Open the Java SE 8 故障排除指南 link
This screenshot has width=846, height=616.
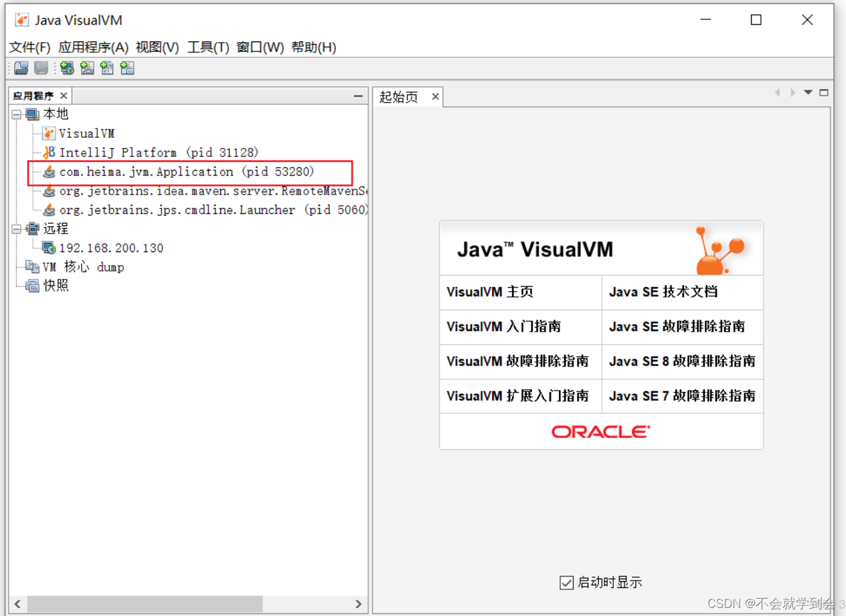[x=682, y=362]
